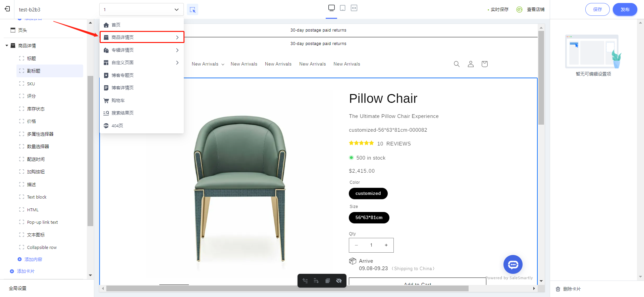The width and height of the screenshot is (644, 297).
Task: Expand 专辑详情页 submenu
Action: pos(142,50)
